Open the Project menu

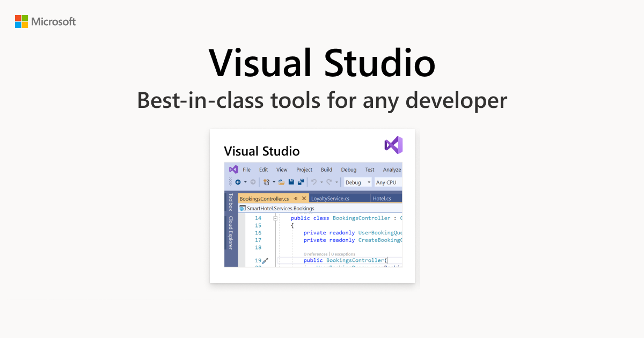coord(304,170)
